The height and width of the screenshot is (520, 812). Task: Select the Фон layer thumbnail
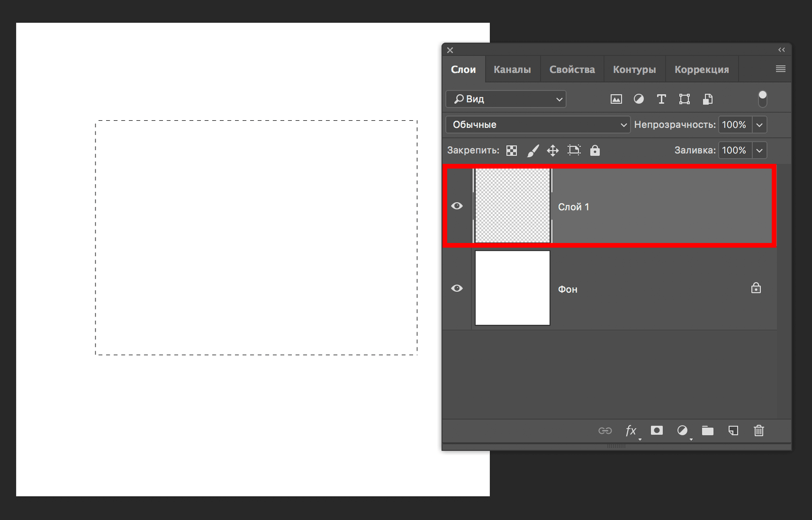(512, 288)
